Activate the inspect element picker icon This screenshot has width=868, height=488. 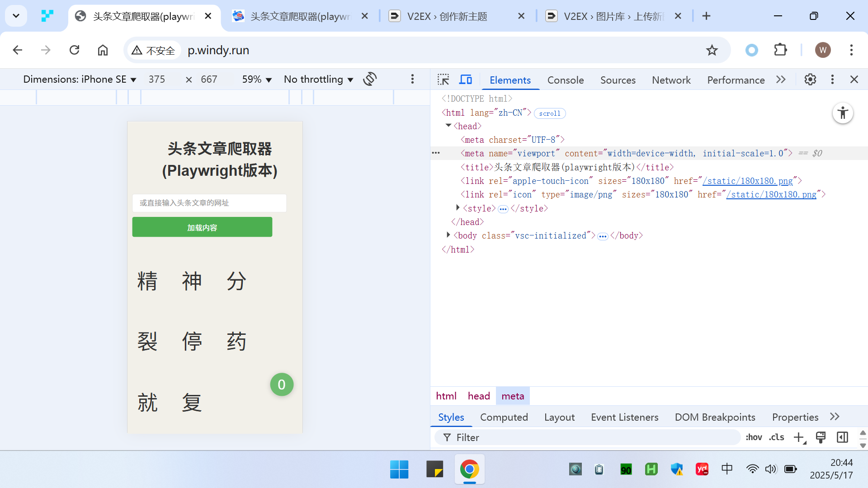point(443,80)
